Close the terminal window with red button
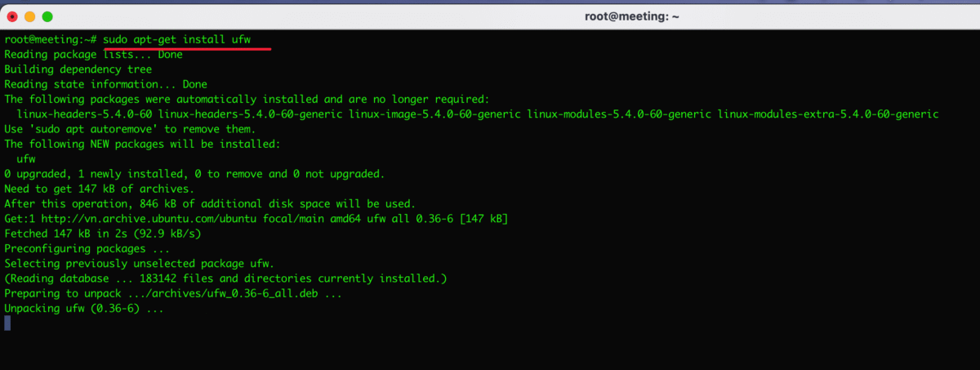Image resolution: width=980 pixels, height=370 pixels. pyautogui.click(x=12, y=16)
